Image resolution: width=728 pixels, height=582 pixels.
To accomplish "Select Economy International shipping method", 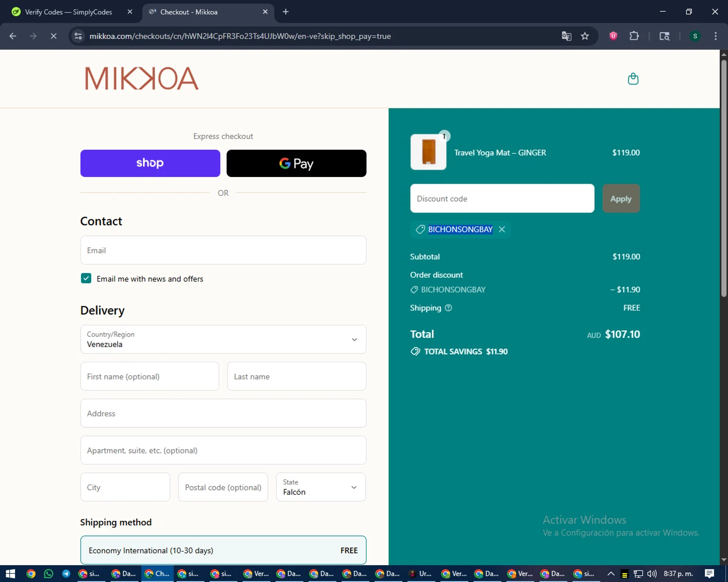I will (x=223, y=550).
